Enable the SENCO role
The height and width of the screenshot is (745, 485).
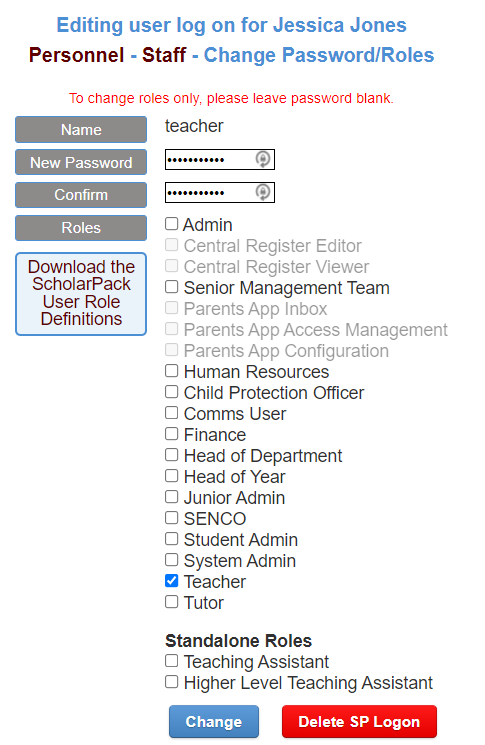coord(171,518)
